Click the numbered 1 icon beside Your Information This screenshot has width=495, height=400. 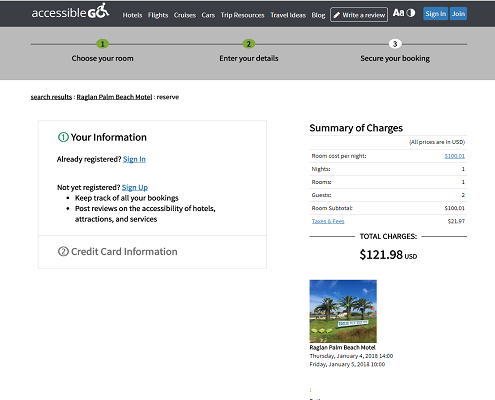63,137
